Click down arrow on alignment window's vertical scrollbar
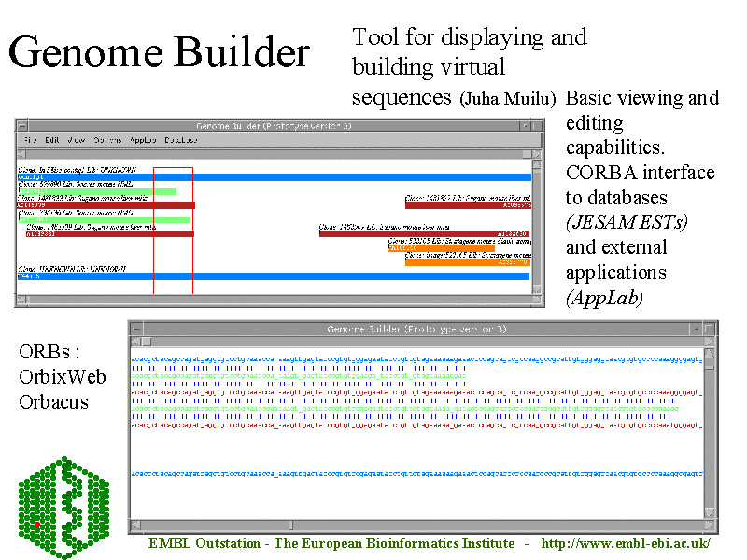747x560 pixels. 710,513
